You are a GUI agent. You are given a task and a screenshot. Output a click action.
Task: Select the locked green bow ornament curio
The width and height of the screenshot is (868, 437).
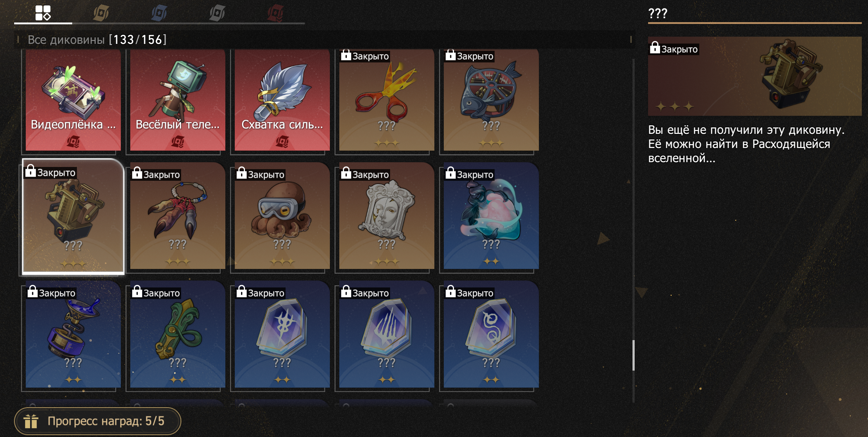pyautogui.click(x=177, y=334)
